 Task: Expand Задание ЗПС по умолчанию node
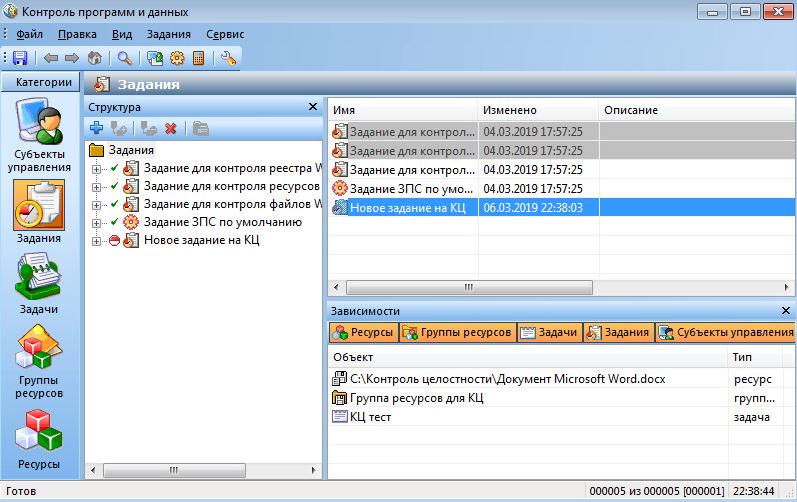(96, 223)
